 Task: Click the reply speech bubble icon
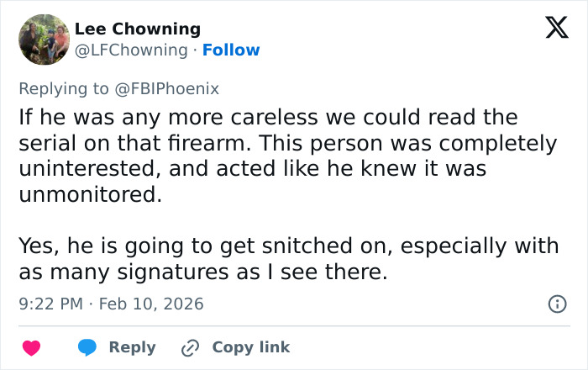coord(88,347)
